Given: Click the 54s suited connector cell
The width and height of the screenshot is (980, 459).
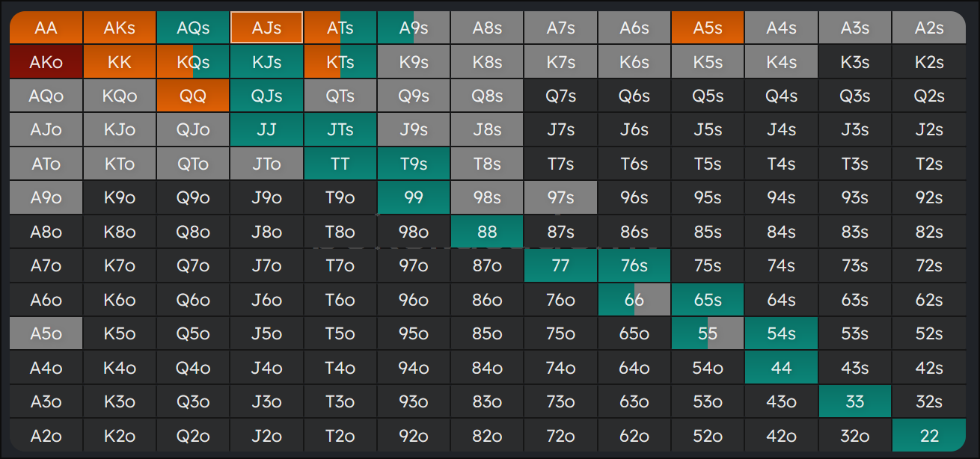Looking at the screenshot, I should point(781,333).
